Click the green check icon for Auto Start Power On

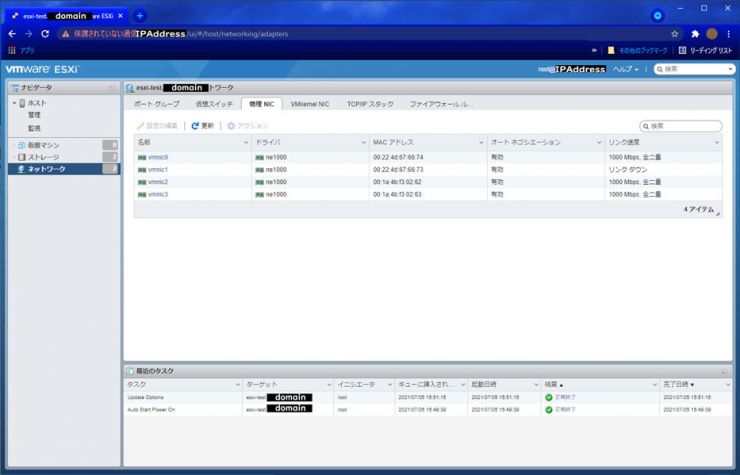(548, 410)
